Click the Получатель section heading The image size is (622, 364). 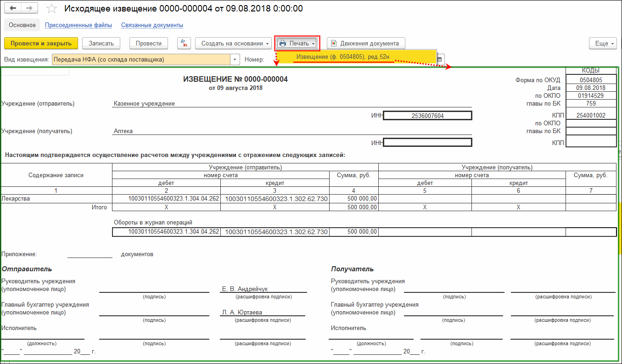352,269
